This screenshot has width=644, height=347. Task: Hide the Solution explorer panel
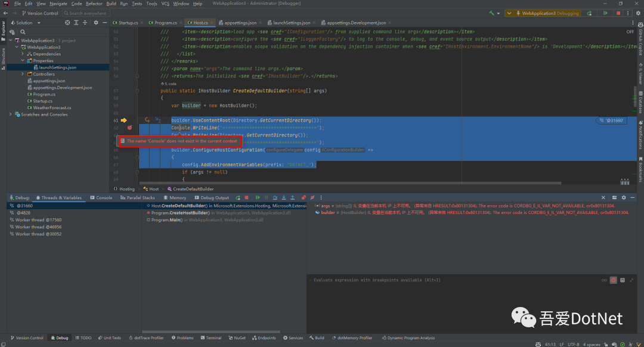105,23
